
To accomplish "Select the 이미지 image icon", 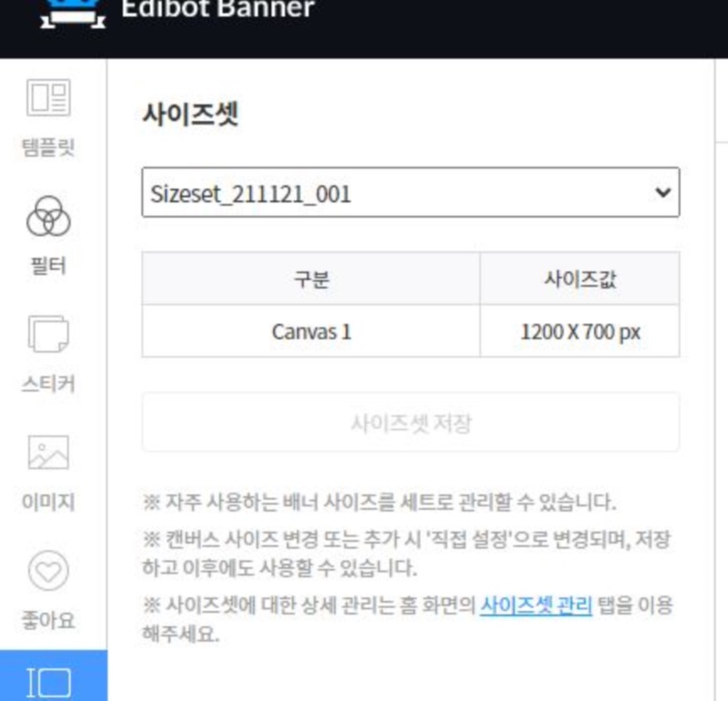I will [x=48, y=452].
